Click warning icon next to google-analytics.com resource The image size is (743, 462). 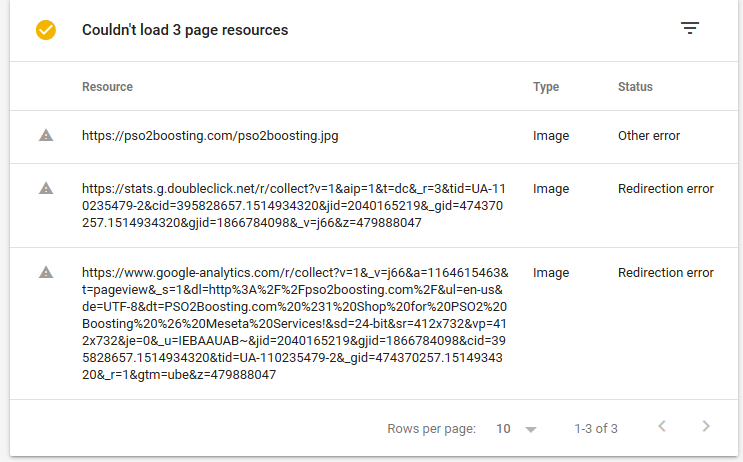tap(46, 272)
